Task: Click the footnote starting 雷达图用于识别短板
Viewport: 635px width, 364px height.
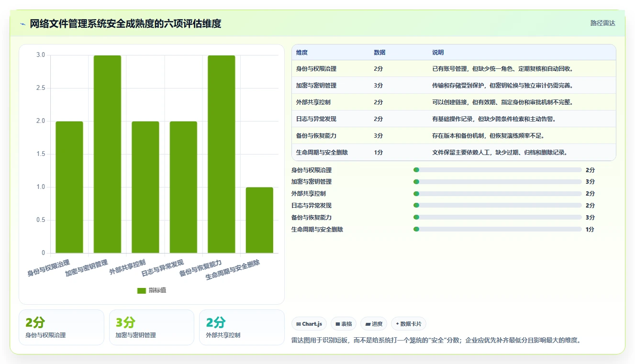Action: (x=436, y=341)
